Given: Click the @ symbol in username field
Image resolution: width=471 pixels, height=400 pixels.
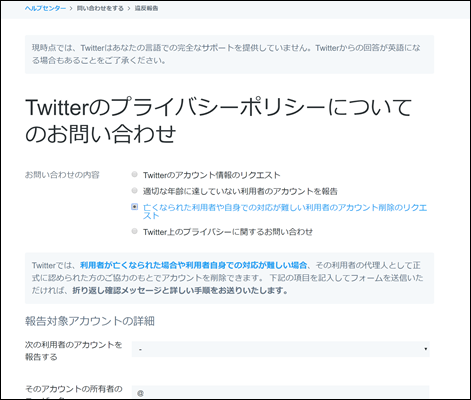Looking at the screenshot, I should coord(140,393).
